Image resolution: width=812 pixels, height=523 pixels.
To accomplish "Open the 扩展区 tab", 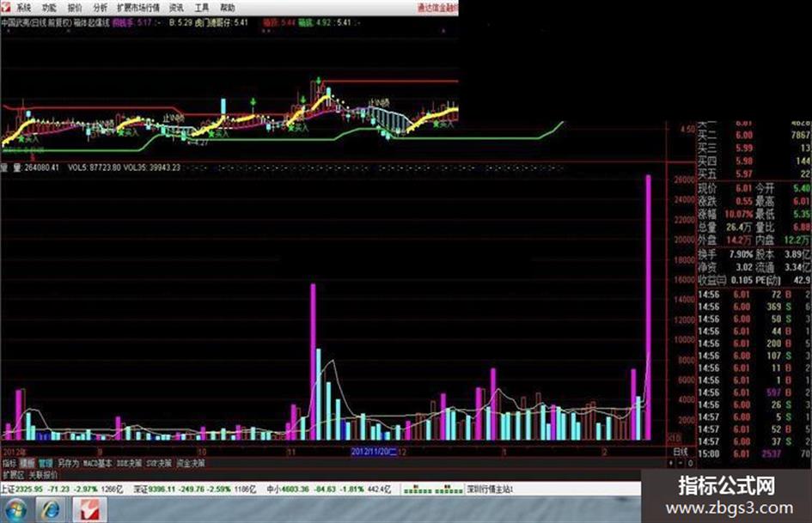I will (x=13, y=475).
